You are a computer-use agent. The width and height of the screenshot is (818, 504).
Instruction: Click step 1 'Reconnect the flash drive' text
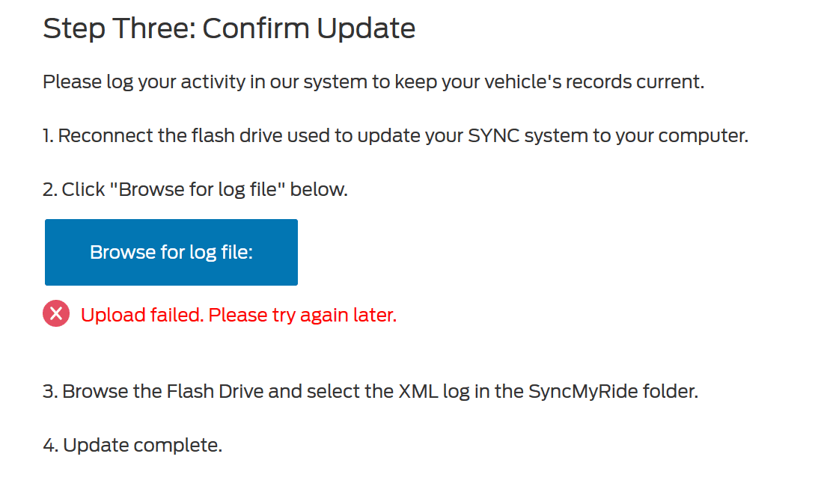point(395,135)
